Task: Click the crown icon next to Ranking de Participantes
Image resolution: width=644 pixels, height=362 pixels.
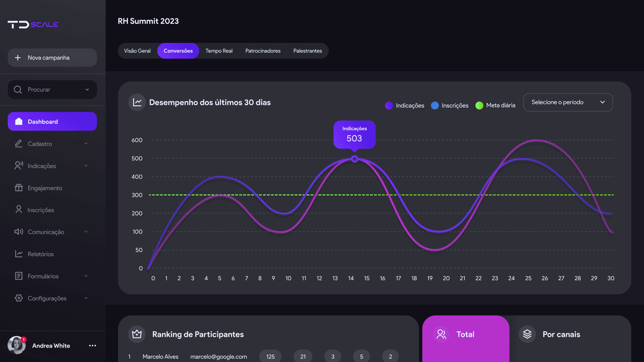Action: 137,334
